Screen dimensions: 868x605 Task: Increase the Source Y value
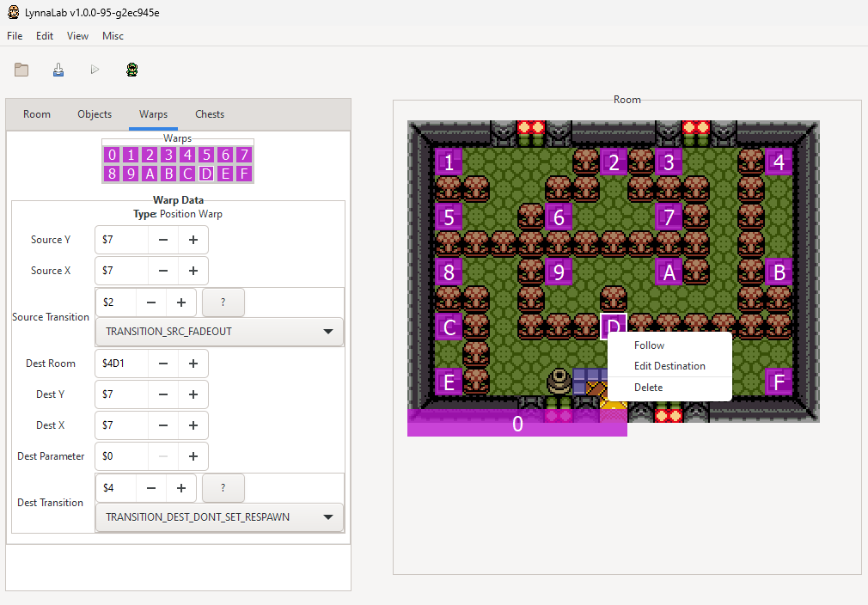pos(193,240)
